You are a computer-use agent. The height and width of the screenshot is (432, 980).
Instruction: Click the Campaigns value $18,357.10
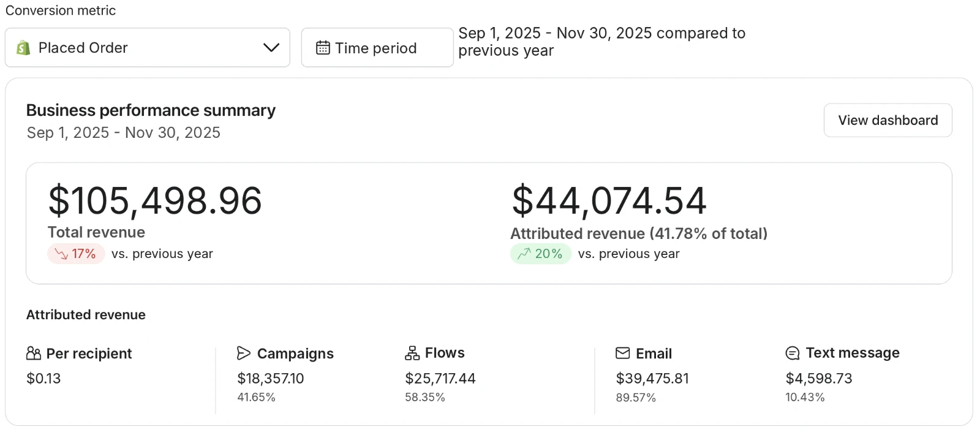click(x=271, y=379)
